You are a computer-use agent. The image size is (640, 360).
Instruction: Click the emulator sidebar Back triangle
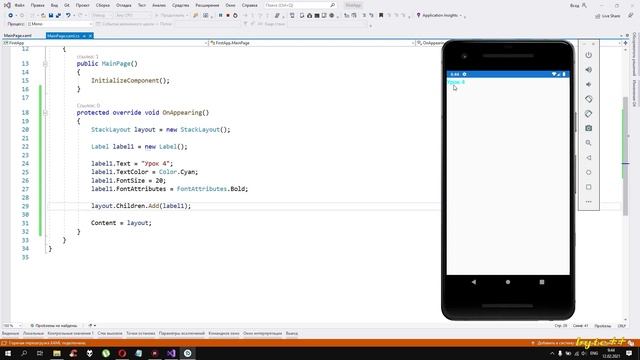pyautogui.click(x=589, y=158)
